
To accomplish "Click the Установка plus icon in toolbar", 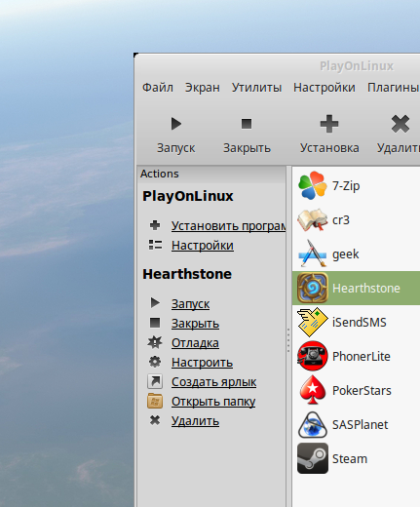I will point(329,124).
